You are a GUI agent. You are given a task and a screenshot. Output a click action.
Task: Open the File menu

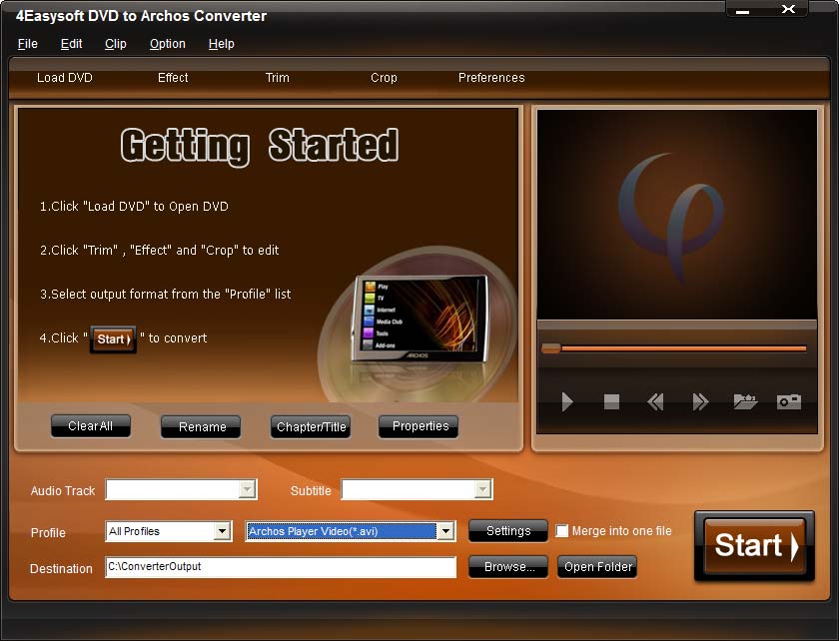click(x=27, y=44)
